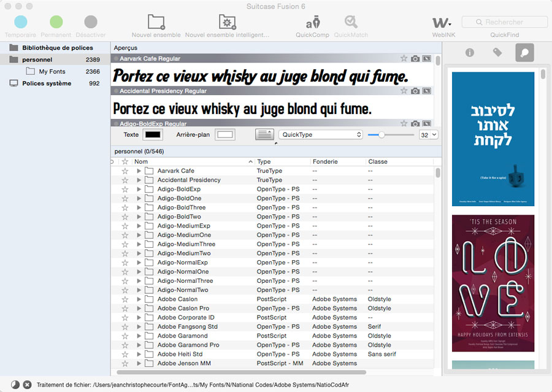Click the grey Désactiver icon
This screenshot has width=552, height=392.
[91, 22]
